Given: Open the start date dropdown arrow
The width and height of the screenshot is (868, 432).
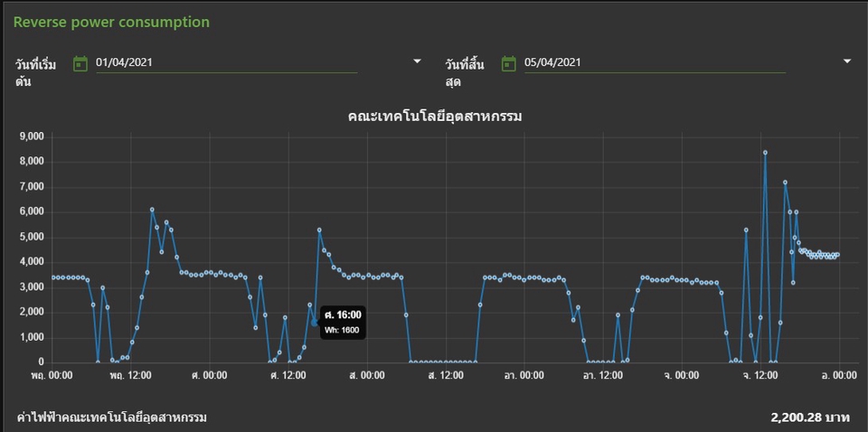Looking at the screenshot, I should coord(418,61).
